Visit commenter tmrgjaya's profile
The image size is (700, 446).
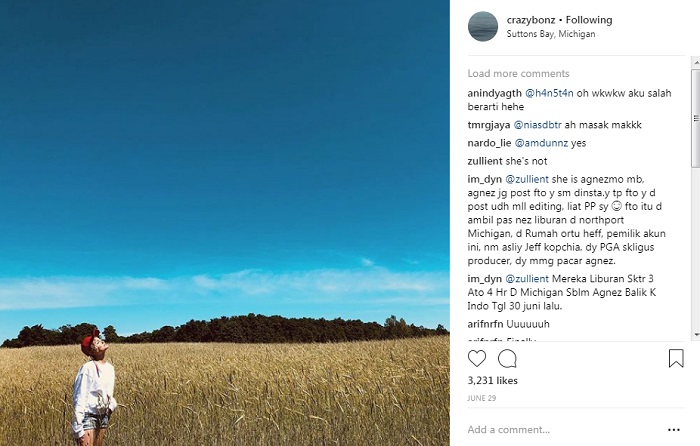[489, 125]
